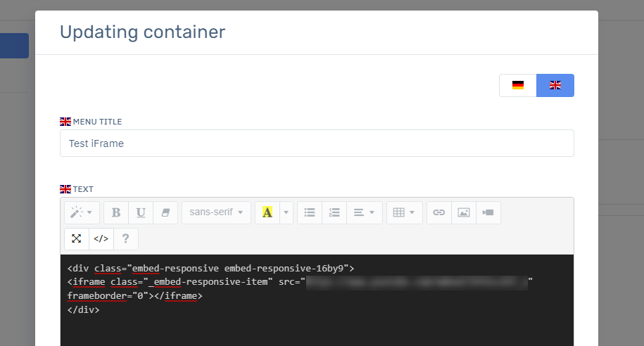Image resolution: width=644 pixels, height=346 pixels.
Task: Click the 'frameborder="0"></iframe>' code line
Action: point(134,296)
